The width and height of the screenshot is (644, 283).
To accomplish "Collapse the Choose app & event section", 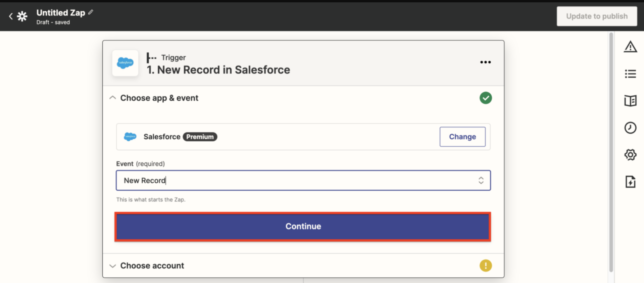I will click(x=113, y=98).
